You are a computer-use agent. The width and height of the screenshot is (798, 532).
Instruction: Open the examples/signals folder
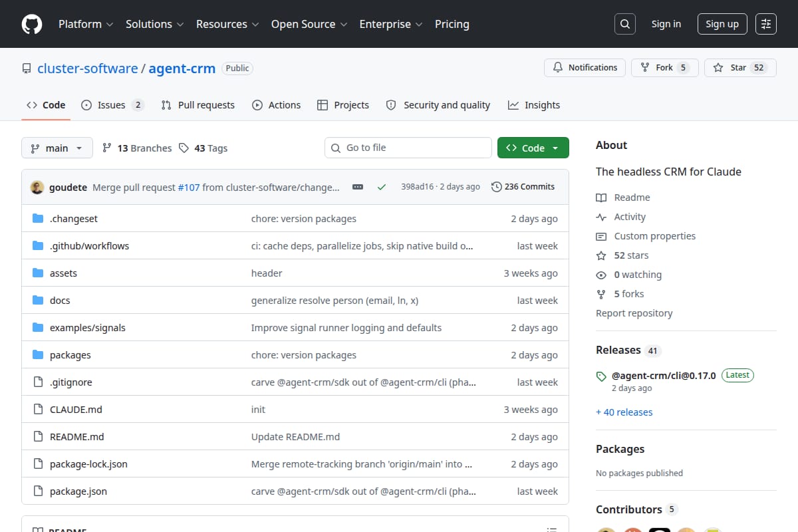pos(88,328)
